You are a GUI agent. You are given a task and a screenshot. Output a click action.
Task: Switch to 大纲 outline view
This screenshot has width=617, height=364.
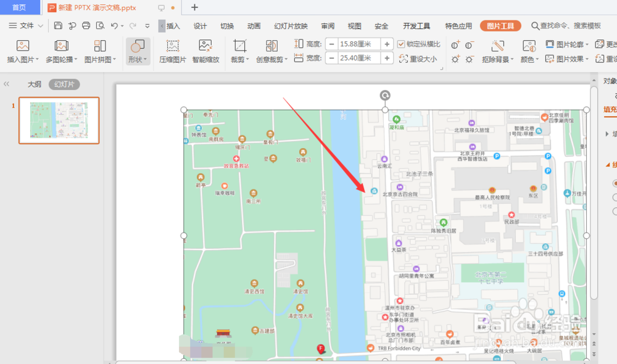34,84
